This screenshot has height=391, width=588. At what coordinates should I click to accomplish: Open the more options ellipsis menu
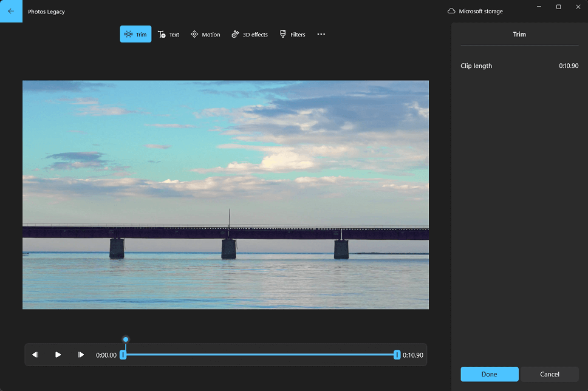(x=321, y=34)
